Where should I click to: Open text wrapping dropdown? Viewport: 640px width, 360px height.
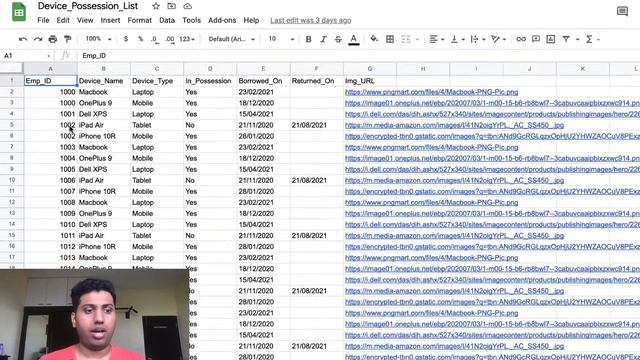coord(478,39)
